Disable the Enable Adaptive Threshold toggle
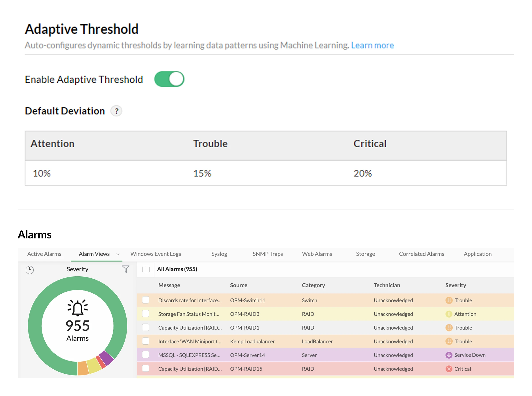Image resolution: width=532 pixels, height=396 pixels. pyautogui.click(x=169, y=79)
